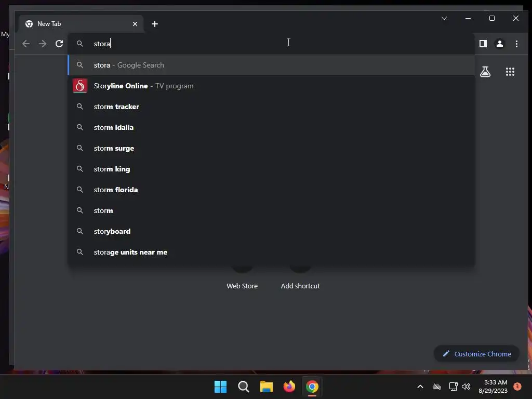Open Windows taskbar search
This screenshot has width=532, height=399.
coord(243,387)
